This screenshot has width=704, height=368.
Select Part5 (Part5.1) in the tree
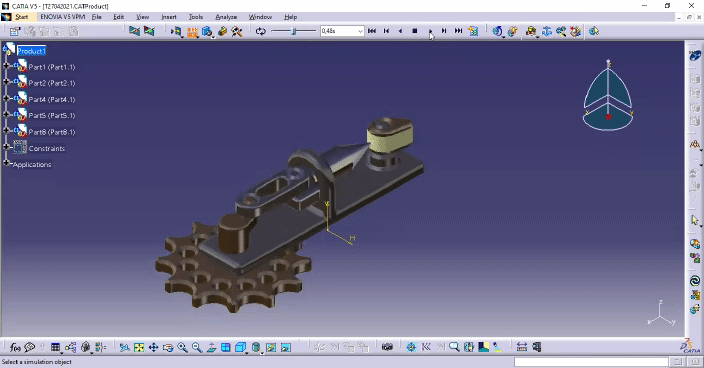pyautogui.click(x=52, y=115)
